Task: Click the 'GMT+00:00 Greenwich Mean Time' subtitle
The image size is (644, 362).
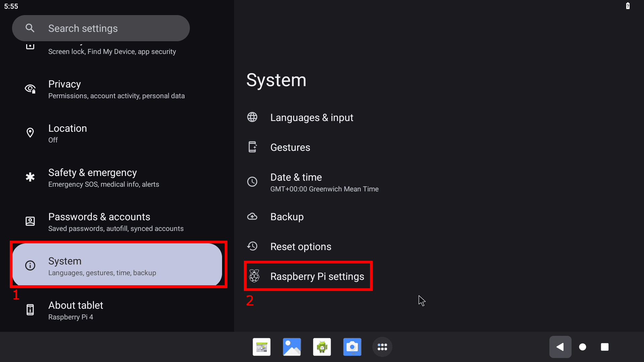Action: click(324, 189)
